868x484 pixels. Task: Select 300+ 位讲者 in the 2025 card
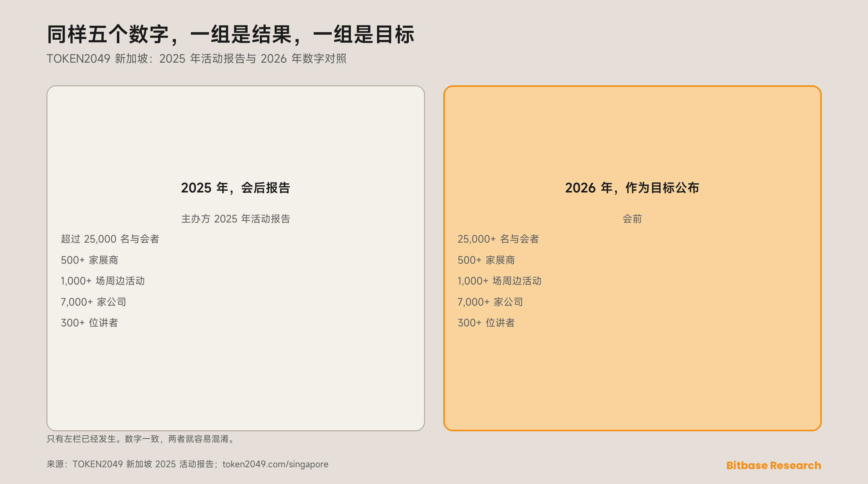pos(89,323)
